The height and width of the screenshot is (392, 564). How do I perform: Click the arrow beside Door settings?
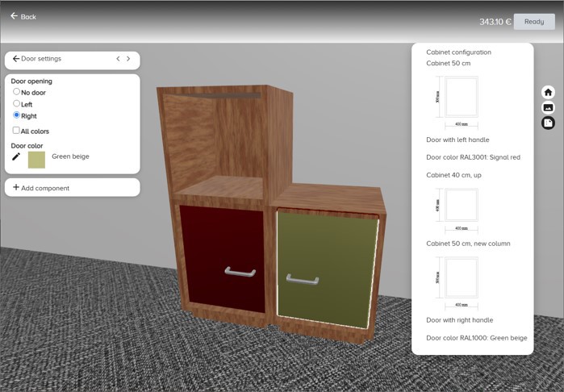click(x=16, y=59)
